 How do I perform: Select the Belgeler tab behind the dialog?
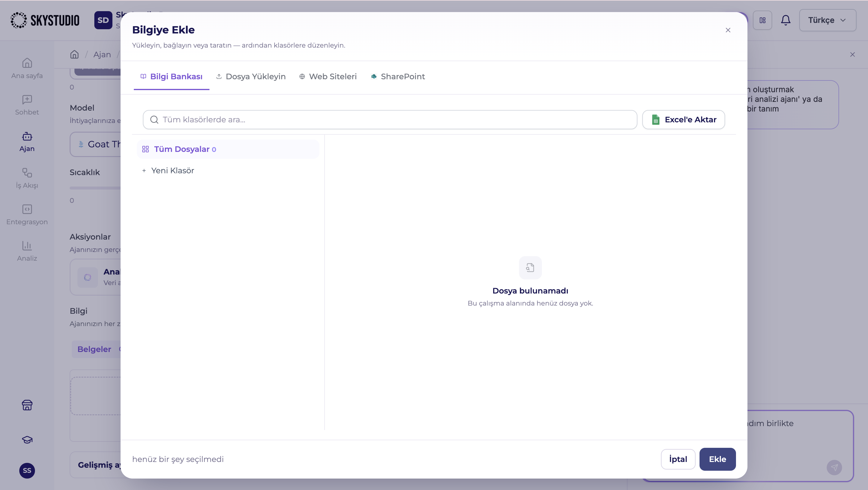click(x=94, y=350)
